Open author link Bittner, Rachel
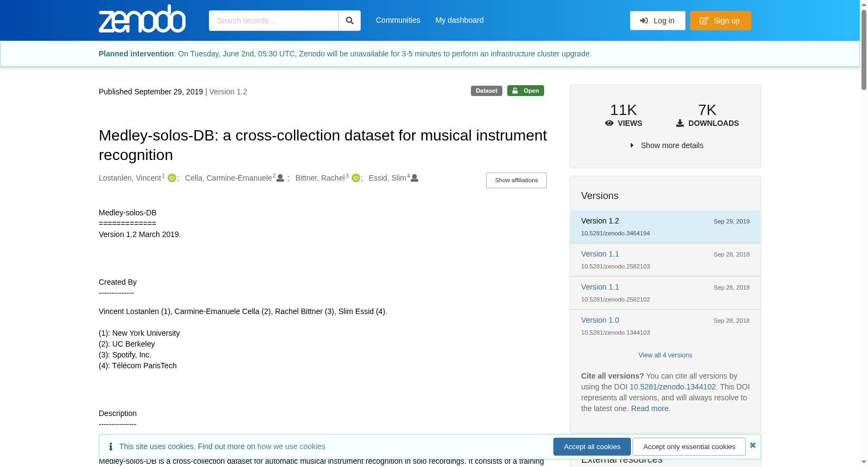Viewport: 868px width, 467px height. coord(320,178)
